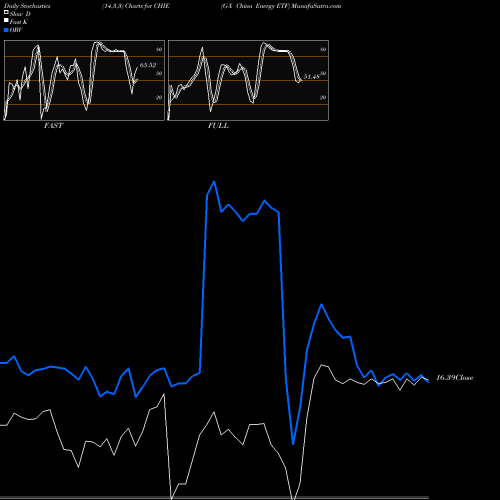Click the '16.39Close' price label
This screenshot has height=500, width=500.
tap(455, 378)
